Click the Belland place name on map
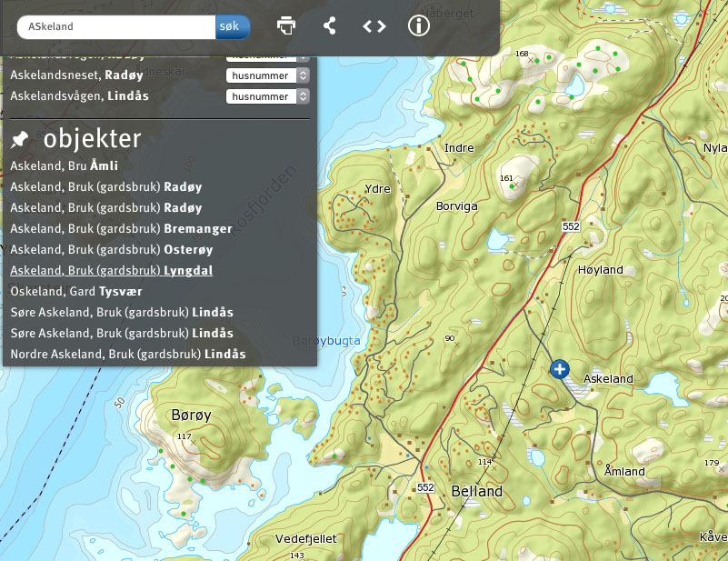This screenshot has height=561, width=728. (x=477, y=491)
